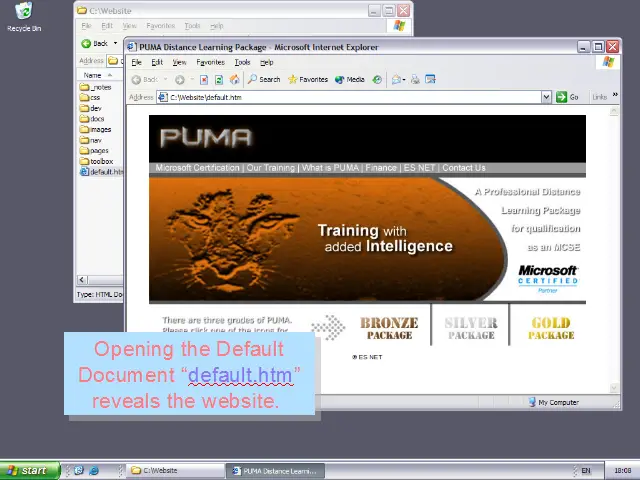Select the default.htm file in Explorer window

101,172
